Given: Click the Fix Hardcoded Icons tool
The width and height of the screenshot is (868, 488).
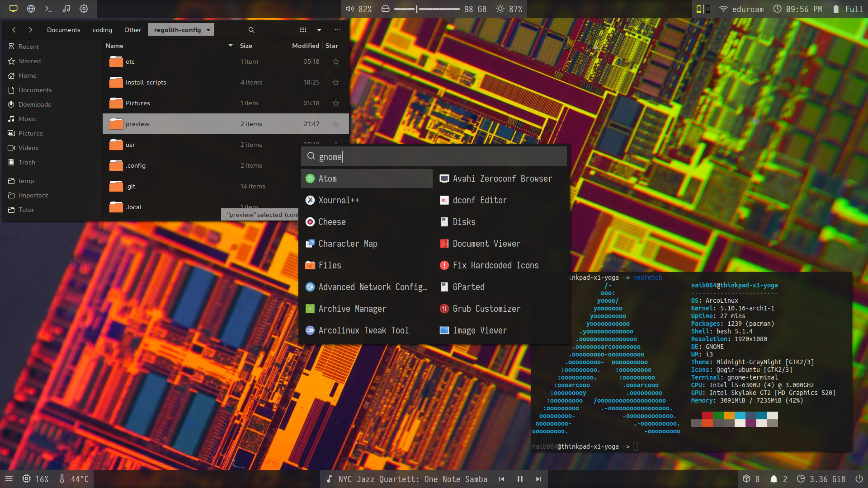Looking at the screenshot, I should [495, 265].
